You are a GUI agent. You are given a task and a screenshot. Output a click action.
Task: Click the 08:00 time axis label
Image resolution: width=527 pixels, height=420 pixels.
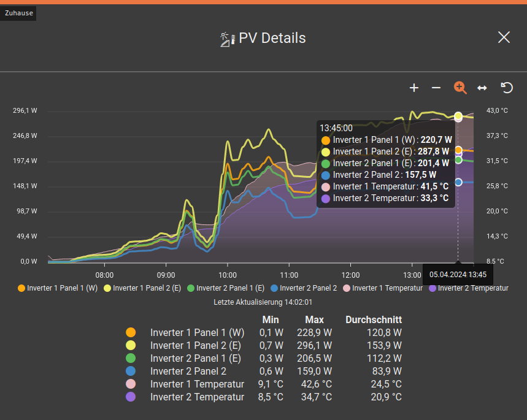coord(104,275)
